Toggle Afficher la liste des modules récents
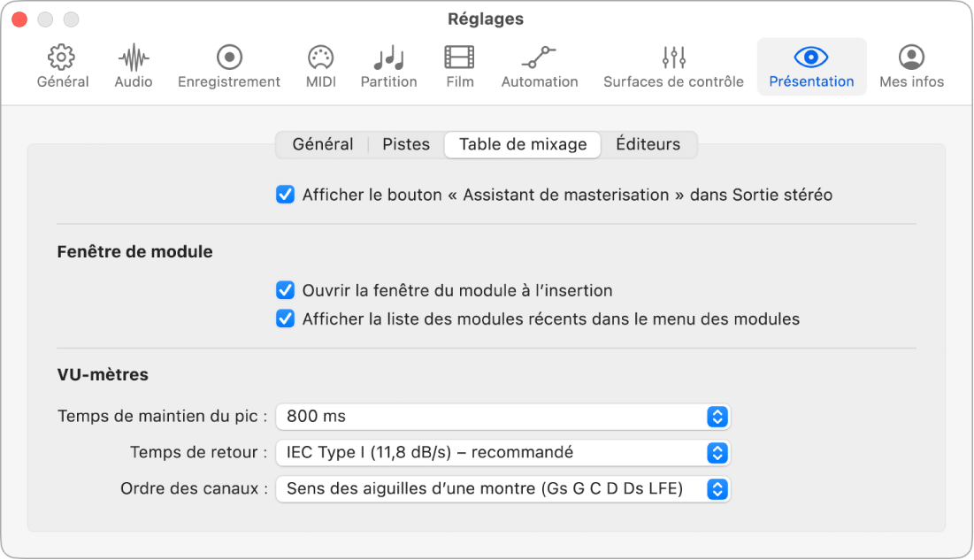The width and height of the screenshot is (974, 560). pyautogui.click(x=284, y=318)
